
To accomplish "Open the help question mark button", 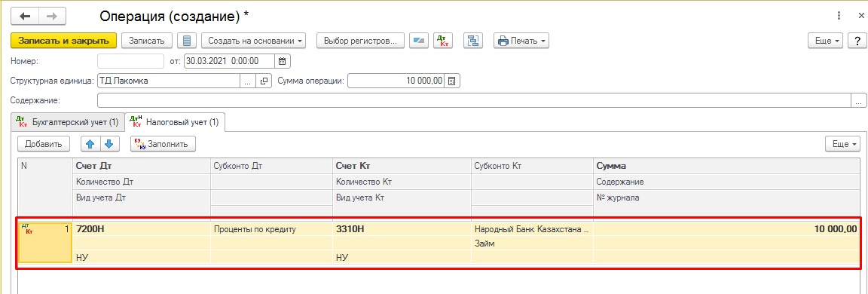I will point(857,41).
